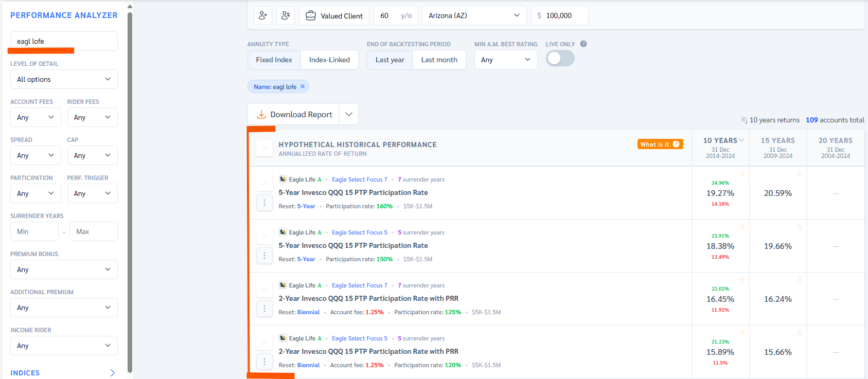Screen dimensions: 868x379
Task: Toggle the LIVE ONLY switch
Action: coord(560,59)
